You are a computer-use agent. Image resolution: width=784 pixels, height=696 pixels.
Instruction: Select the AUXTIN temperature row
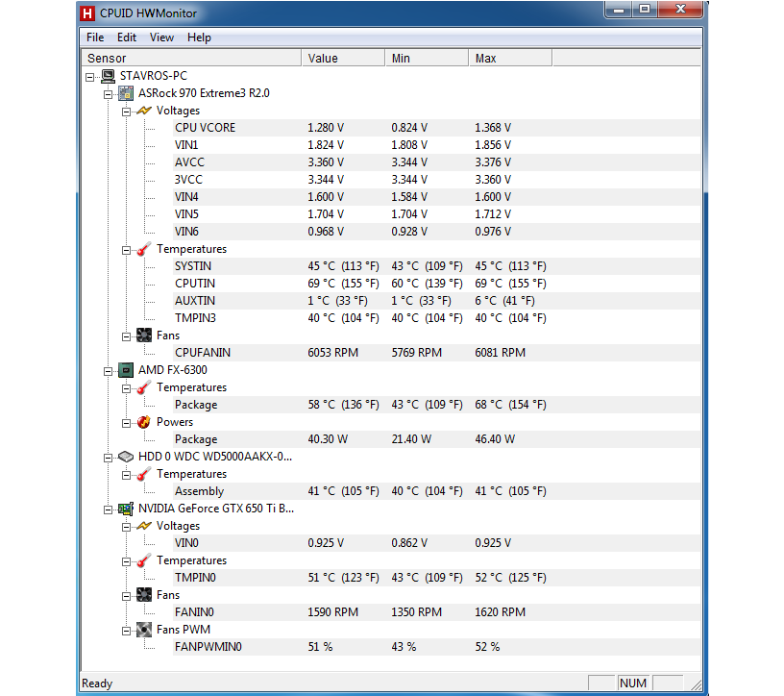coord(436,301)
